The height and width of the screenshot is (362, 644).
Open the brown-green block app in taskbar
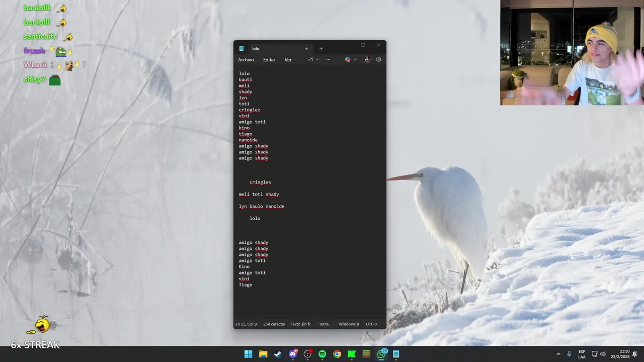(x=366, y=354)
